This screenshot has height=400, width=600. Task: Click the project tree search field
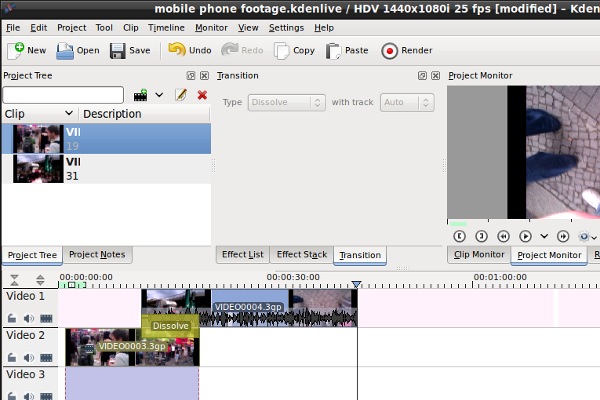click(63, 95)
